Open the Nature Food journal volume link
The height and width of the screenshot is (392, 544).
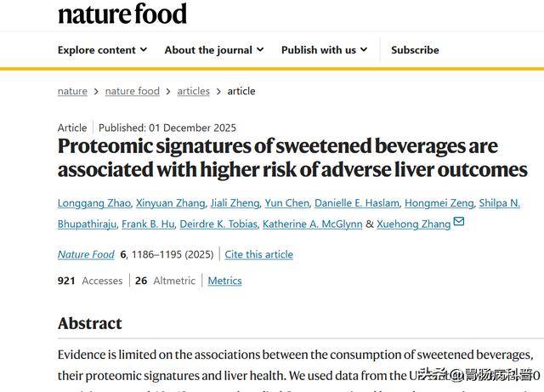86,254
